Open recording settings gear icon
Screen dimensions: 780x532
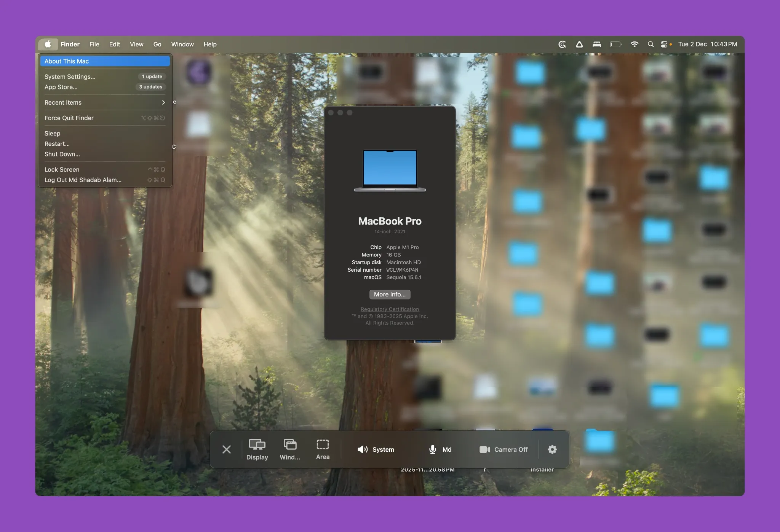(x=552, y=449)
